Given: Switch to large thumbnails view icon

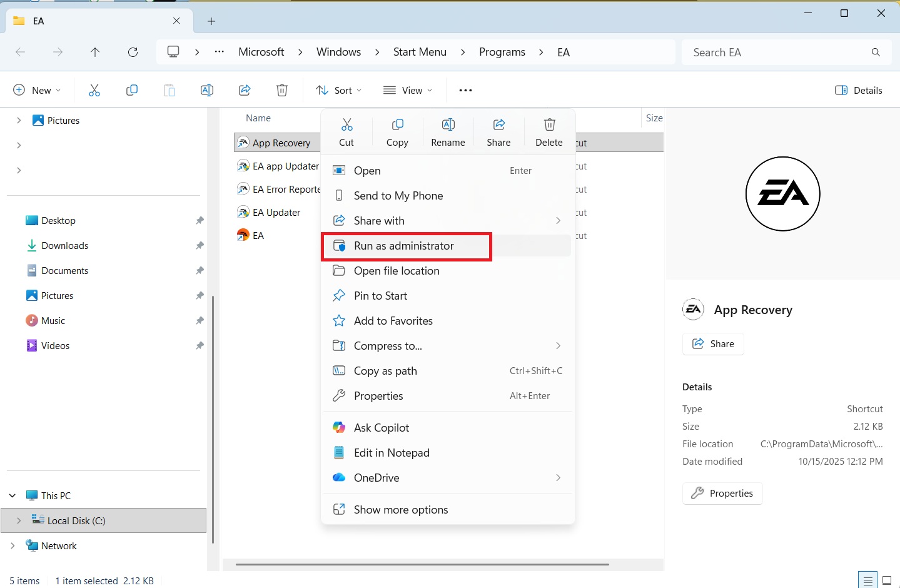Looking at the screenshot, I should point(887,580).
